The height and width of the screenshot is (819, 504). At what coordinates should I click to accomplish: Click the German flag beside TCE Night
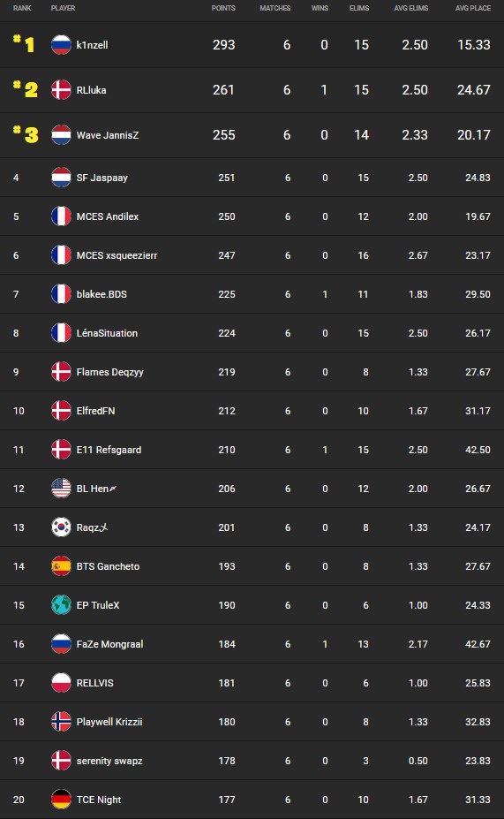point(61,800)
